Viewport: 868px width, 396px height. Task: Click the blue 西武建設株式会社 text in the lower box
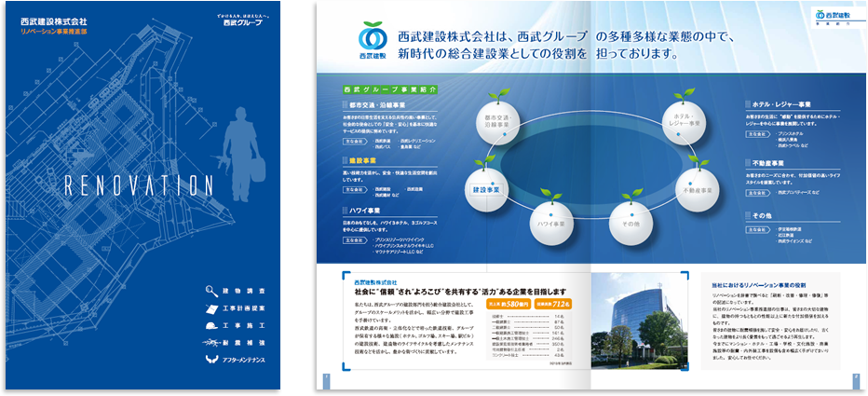tap(376, 282)
